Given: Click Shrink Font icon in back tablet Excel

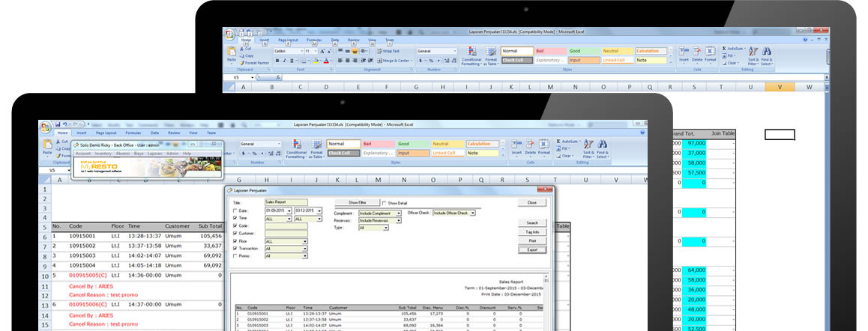Looking at the screenshot, I should point(329,51).
